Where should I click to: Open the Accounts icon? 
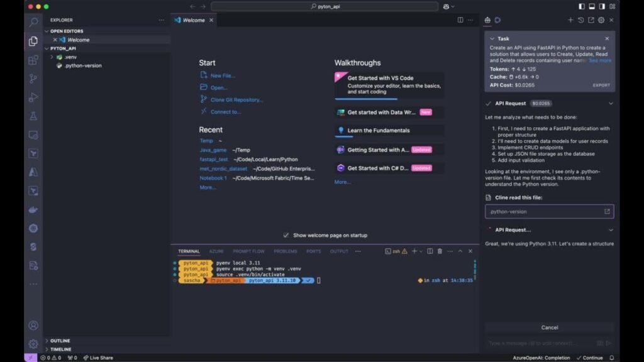[33, 326]
